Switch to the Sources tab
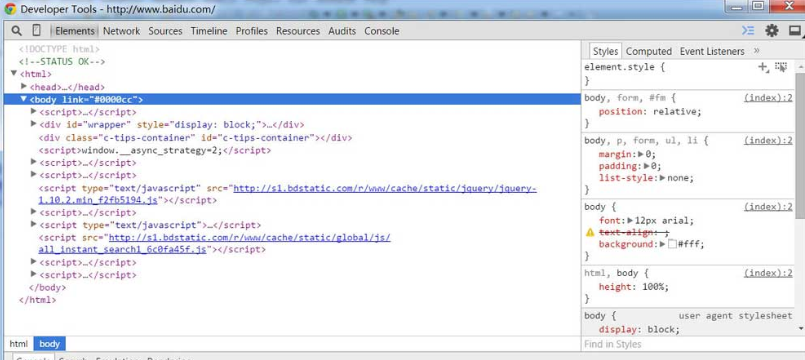The image size is (805, 360). tap(165, 31)
